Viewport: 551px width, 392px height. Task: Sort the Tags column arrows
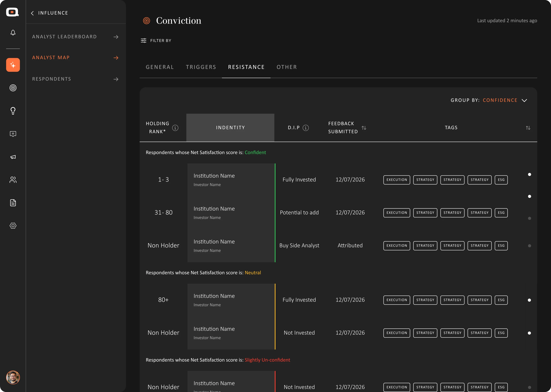[x=528, y=128]
